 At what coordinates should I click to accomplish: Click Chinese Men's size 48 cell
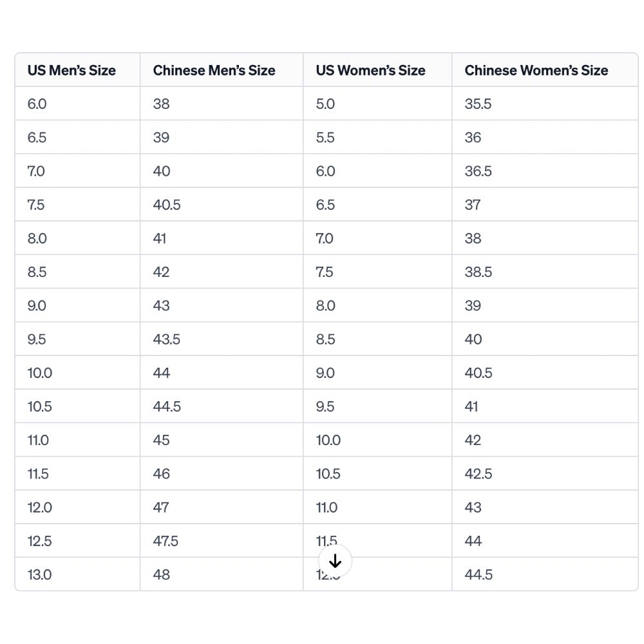tap(162, 574)
